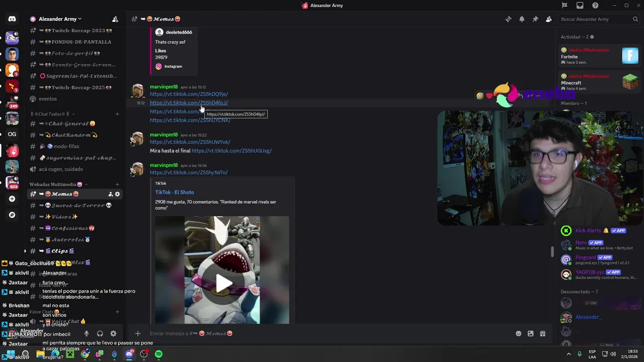Screen dimensions: 644x362
Task: Click the attach file plus button
Action: 137,333
